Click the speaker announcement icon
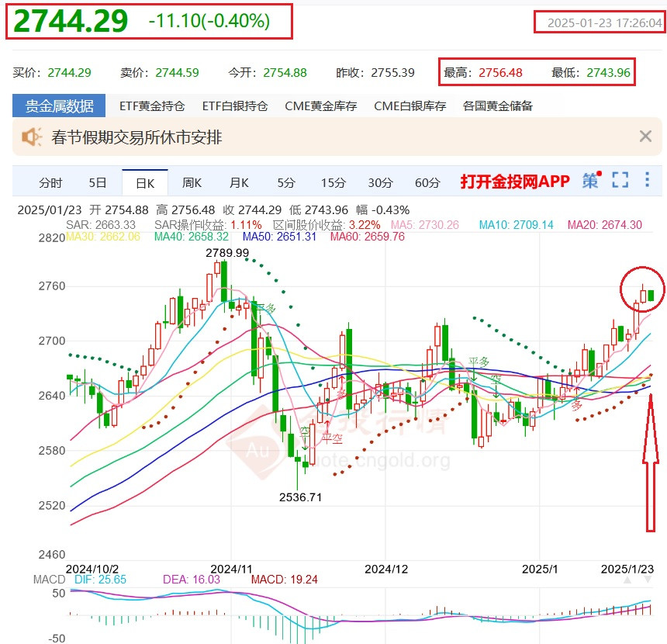667x644 pixels. (x=32, y=137)
